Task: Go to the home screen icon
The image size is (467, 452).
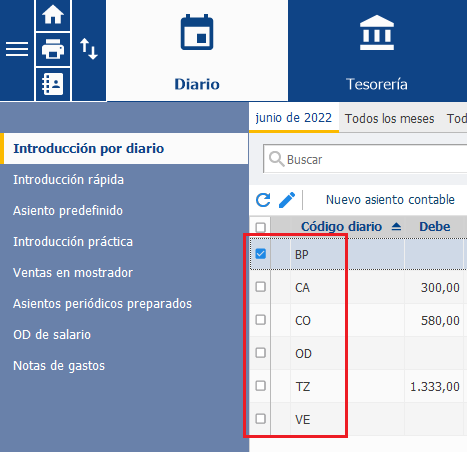Action: 53,15
